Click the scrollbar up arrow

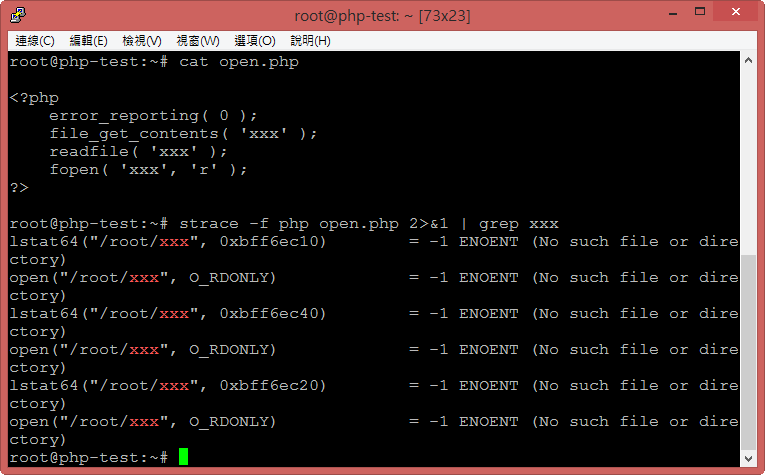pyautogui.click(x=748, y=60)
